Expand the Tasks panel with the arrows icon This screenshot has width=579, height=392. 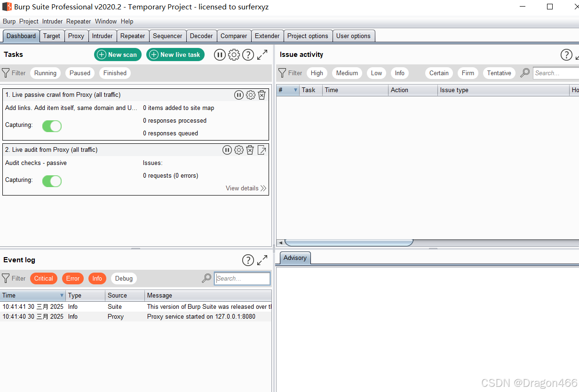262,55
